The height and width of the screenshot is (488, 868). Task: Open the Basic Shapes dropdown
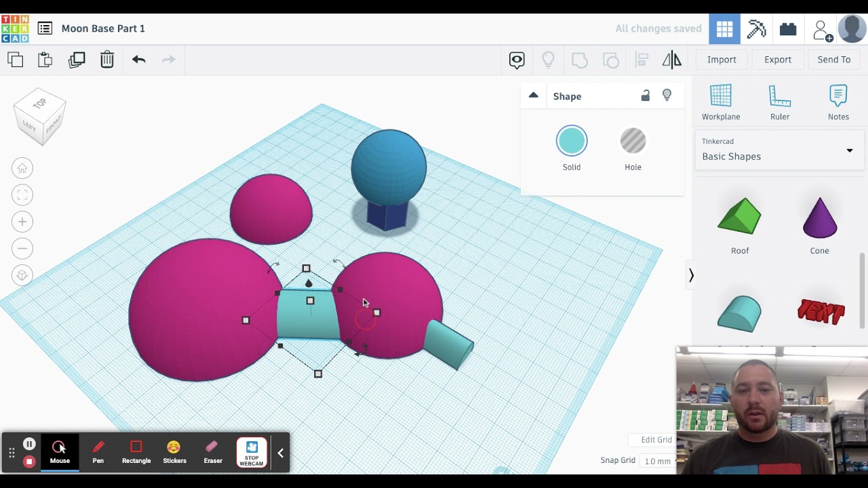click(780, 150)
